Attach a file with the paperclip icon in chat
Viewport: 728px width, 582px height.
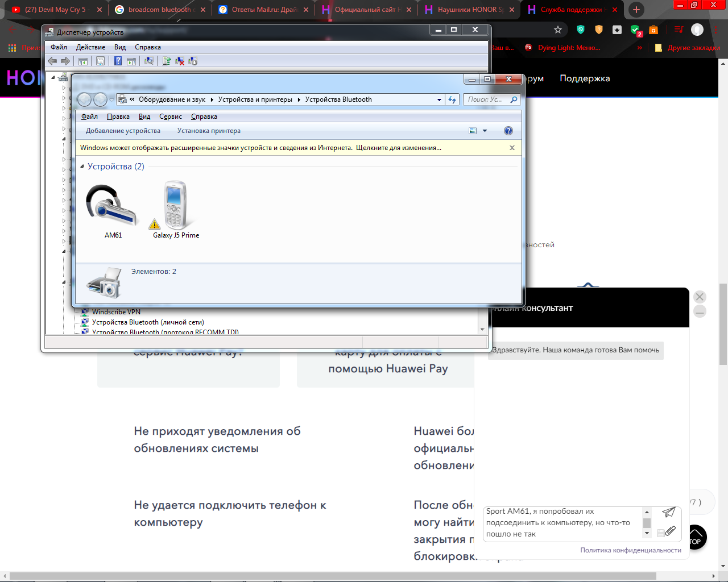[x=671, y=531]
